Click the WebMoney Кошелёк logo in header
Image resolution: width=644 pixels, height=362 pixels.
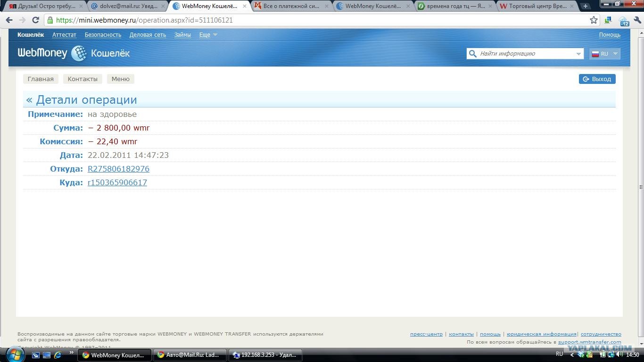74,53
